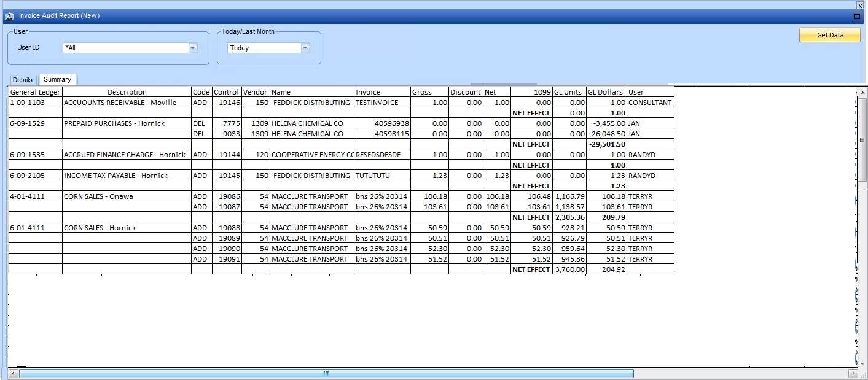This screenshot has height=380, width=868.
Task: Click the Invoice Audit Report title bar icon
Action: pos(9,16)
